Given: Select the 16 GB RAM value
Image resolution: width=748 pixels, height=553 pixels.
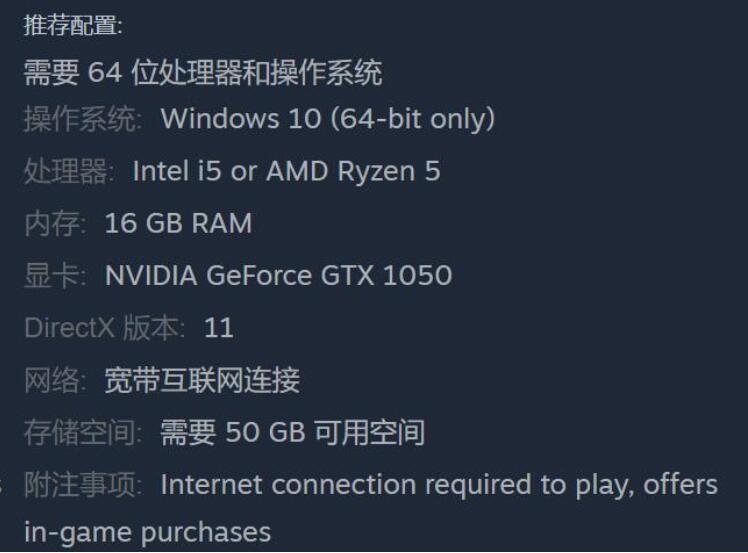Looking at the screenshot, I should [x=178, y=223].
